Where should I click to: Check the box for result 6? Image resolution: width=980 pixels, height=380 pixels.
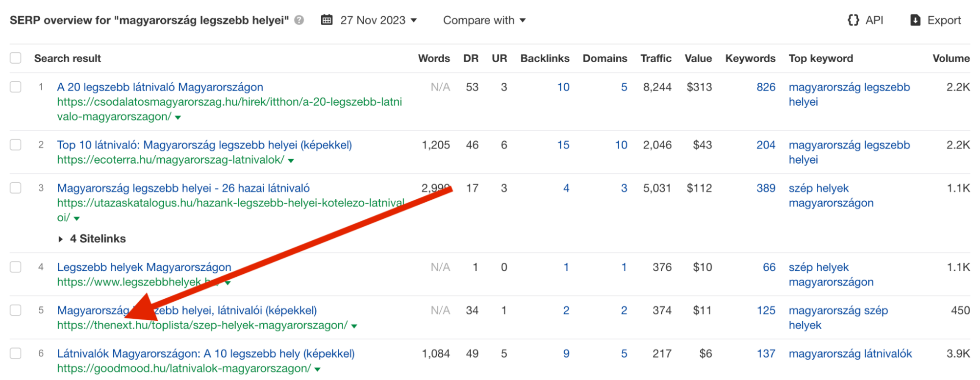(16, 353)
